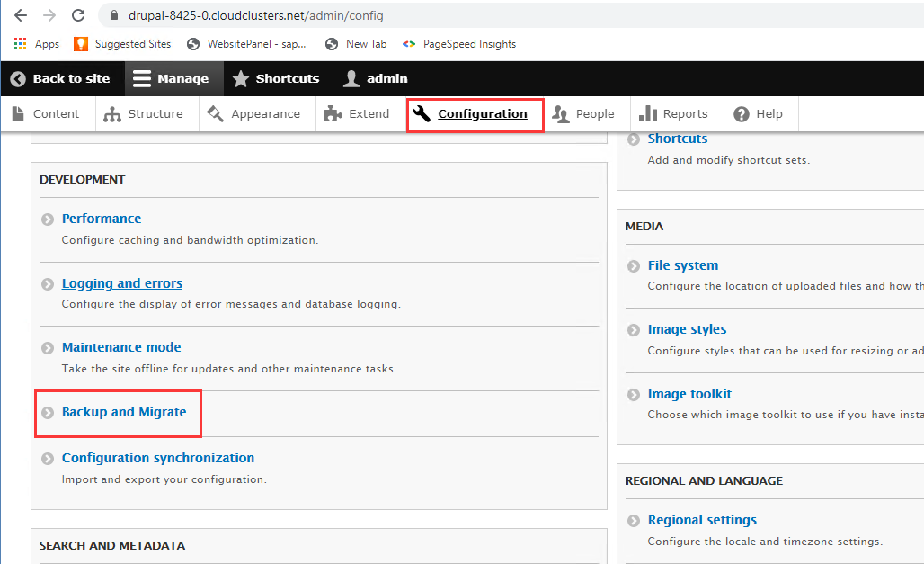924x564 pixels.
Task: Click the browser address bar URL
Action: [x=256, y=15]
